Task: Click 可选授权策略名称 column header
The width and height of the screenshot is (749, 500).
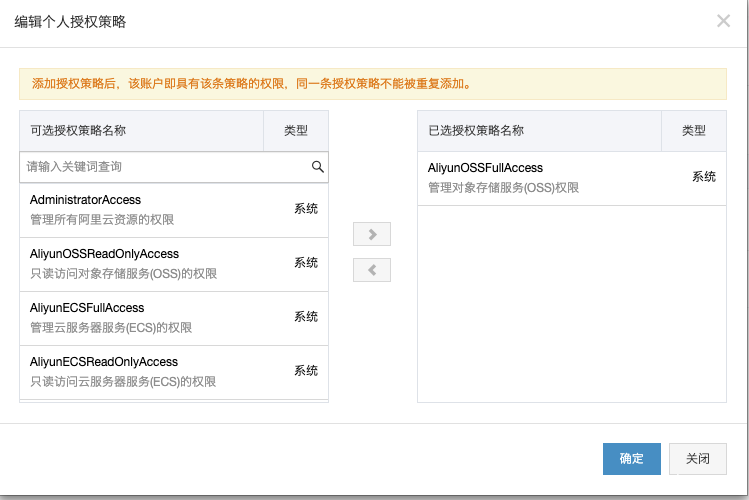Action: pos(78,131)
